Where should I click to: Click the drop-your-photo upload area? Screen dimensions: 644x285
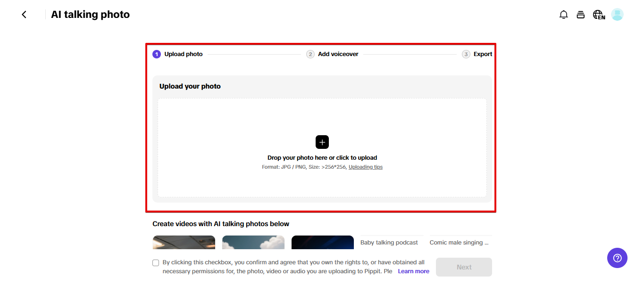click(322, 157)
